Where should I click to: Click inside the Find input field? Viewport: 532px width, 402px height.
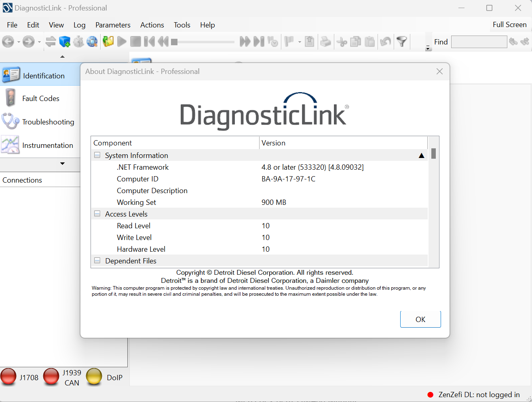coord(479,42)
